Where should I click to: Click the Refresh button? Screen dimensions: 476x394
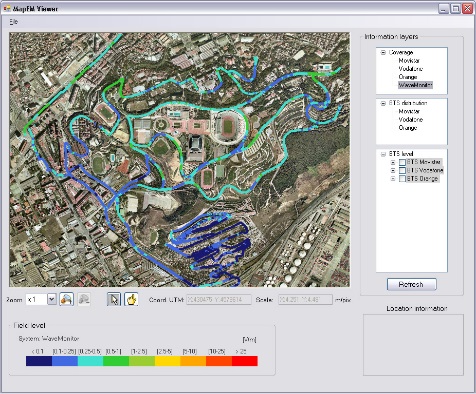point(411,284)
